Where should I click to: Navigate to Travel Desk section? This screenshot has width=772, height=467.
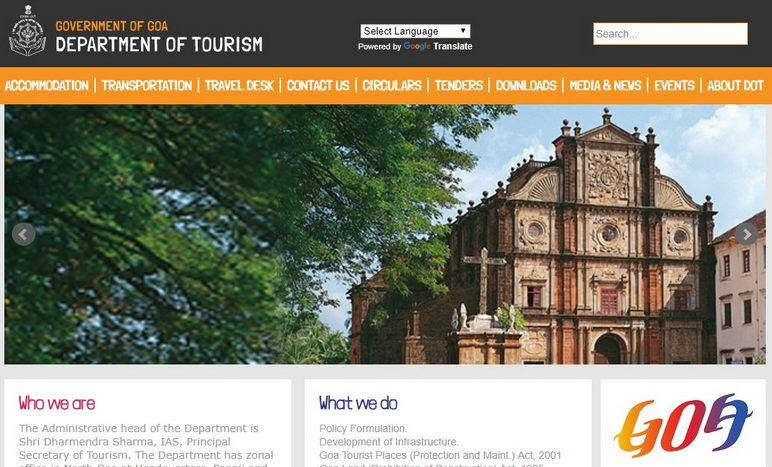point(239,86)
